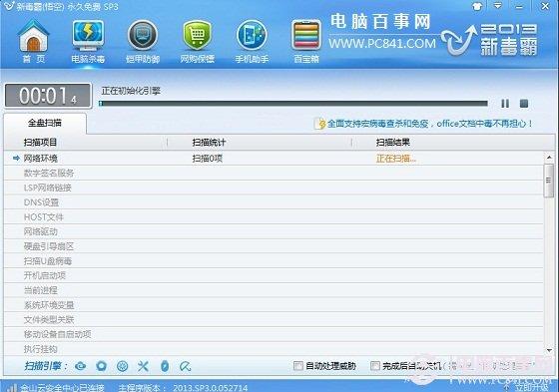Viewport: 559px width, 392px height.
Task: Select the 当前进程 row
Action: click(x=274, y=290)
